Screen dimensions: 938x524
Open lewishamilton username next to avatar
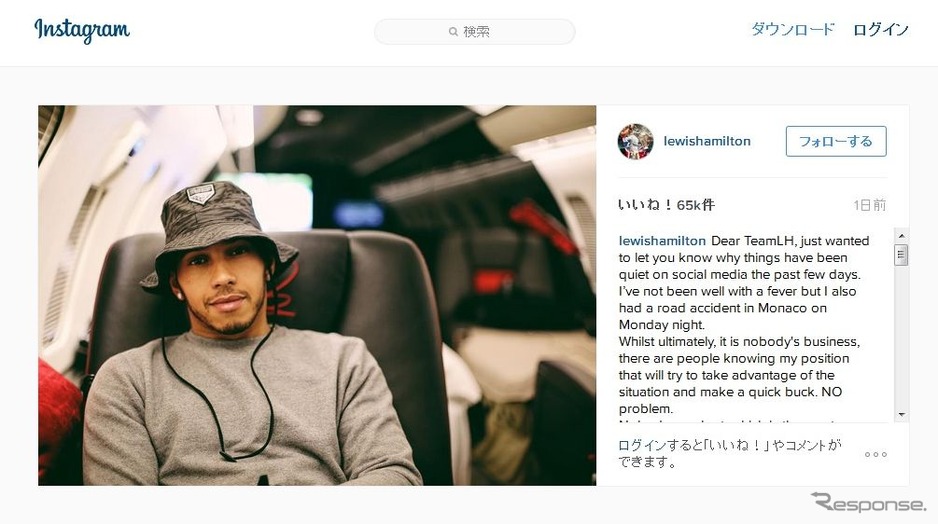pyautogui.click(x=707, y=141)
